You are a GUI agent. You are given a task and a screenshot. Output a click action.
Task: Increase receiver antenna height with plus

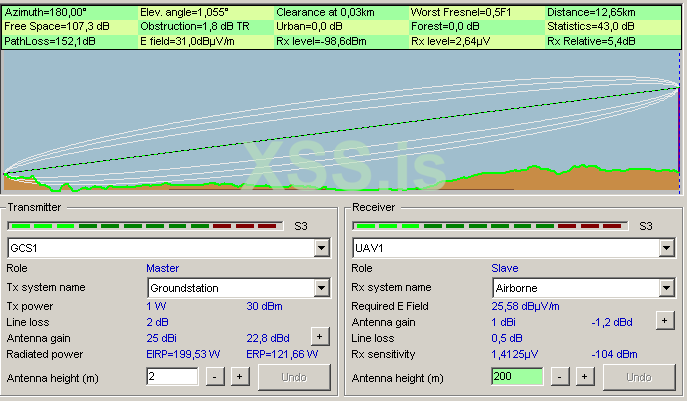click(584, 376)
